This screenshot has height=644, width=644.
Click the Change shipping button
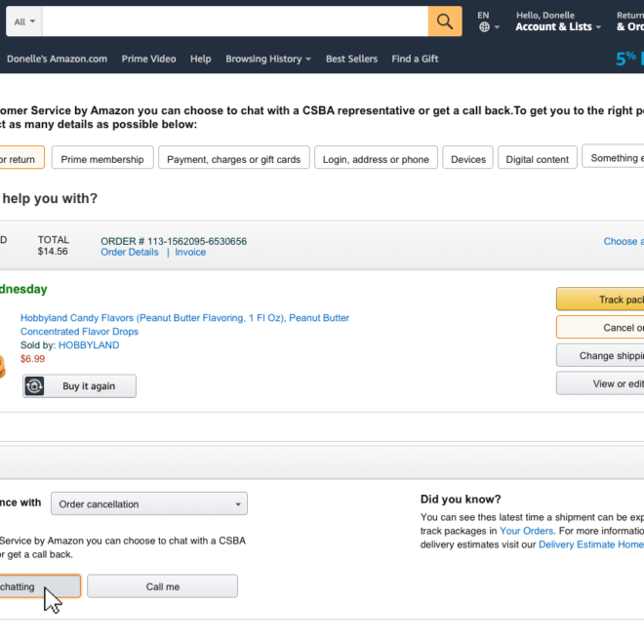pyautogui.click(x=600, y=355)
